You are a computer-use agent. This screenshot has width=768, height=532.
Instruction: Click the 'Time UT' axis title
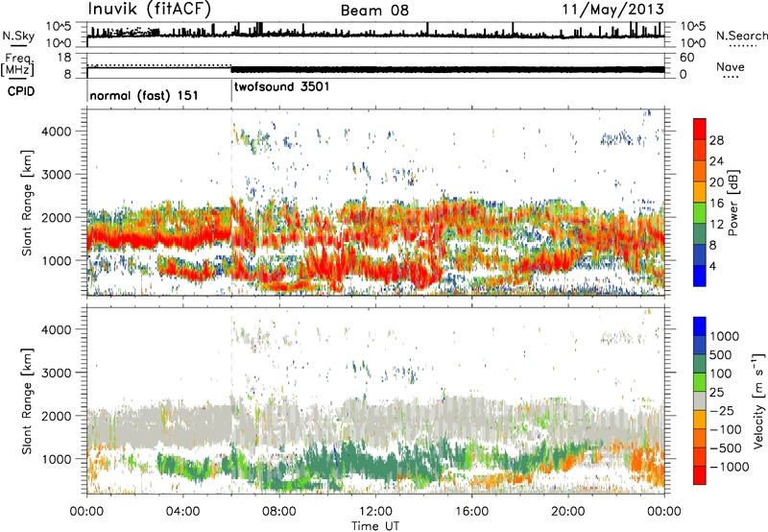pos(375,525)
